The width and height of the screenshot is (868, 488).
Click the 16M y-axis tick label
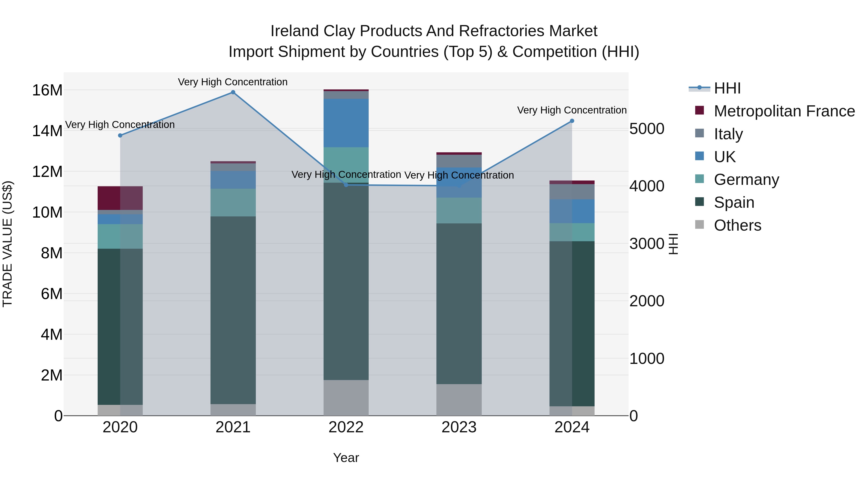(47, 90)
